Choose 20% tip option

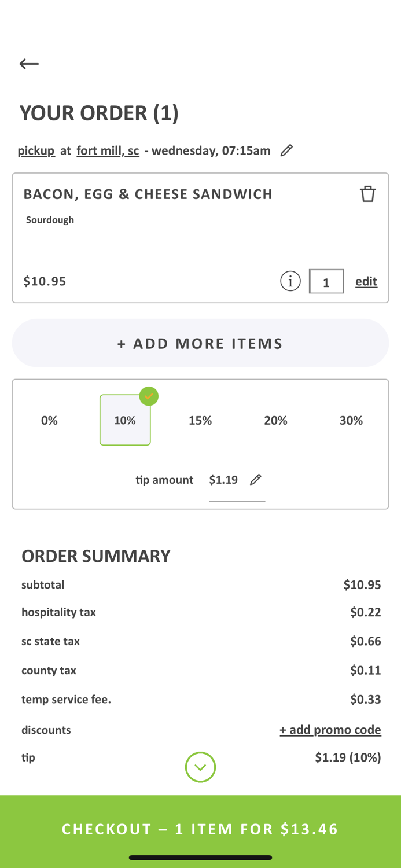pyautogui.click(x=275, y=421)
